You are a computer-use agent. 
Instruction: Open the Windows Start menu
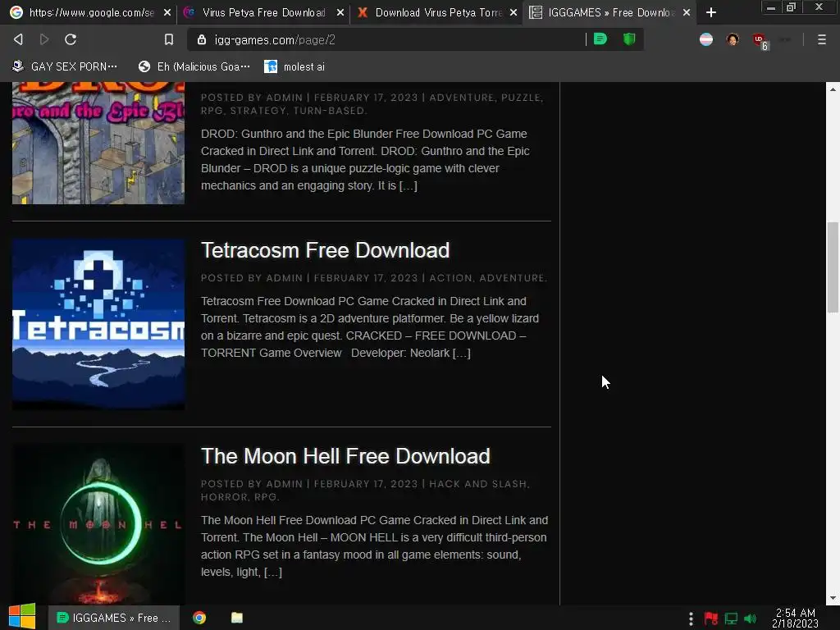click(22, 617)
